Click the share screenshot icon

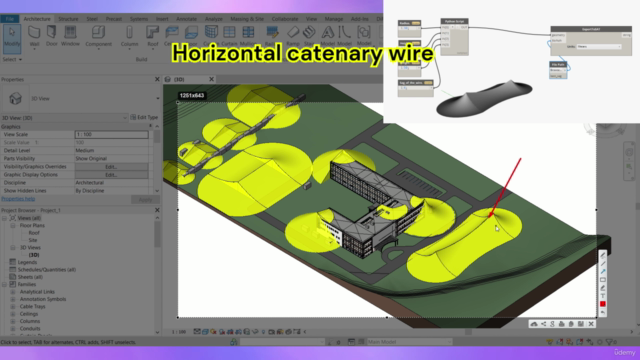point(544,324)
